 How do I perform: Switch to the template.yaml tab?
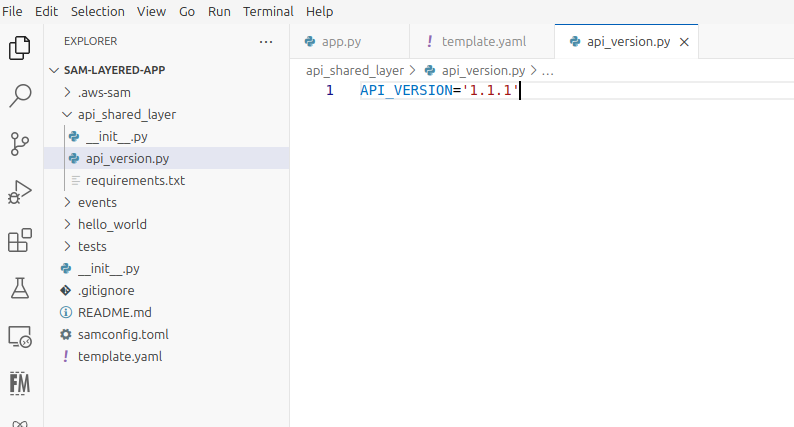[x=482, y=42]
